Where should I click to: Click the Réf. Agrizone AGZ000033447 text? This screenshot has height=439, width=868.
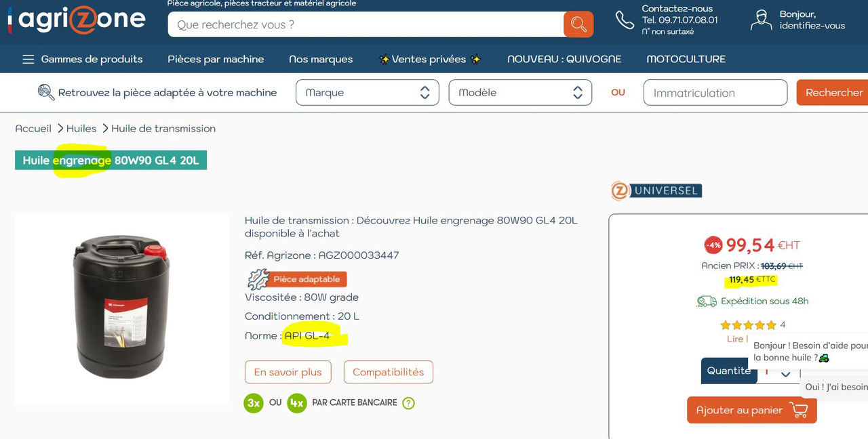coord(321,255)
